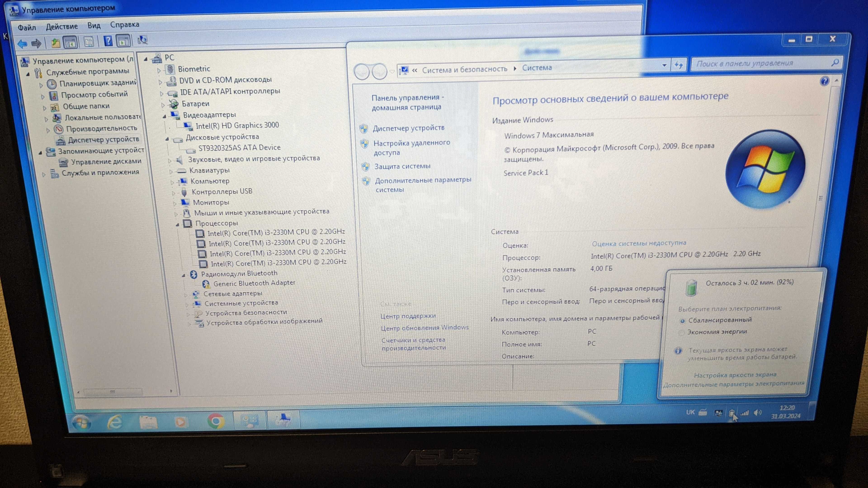Viewport: 868px width, 488px height.
Task: Click the left pane horizontal scrollbar
Action: coord(113,392)
